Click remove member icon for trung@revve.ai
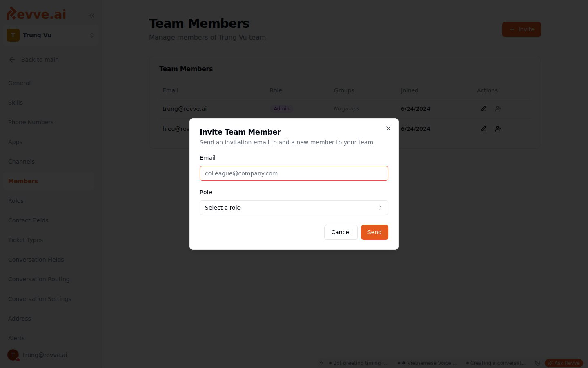588x368 pixels. (498, 109)
